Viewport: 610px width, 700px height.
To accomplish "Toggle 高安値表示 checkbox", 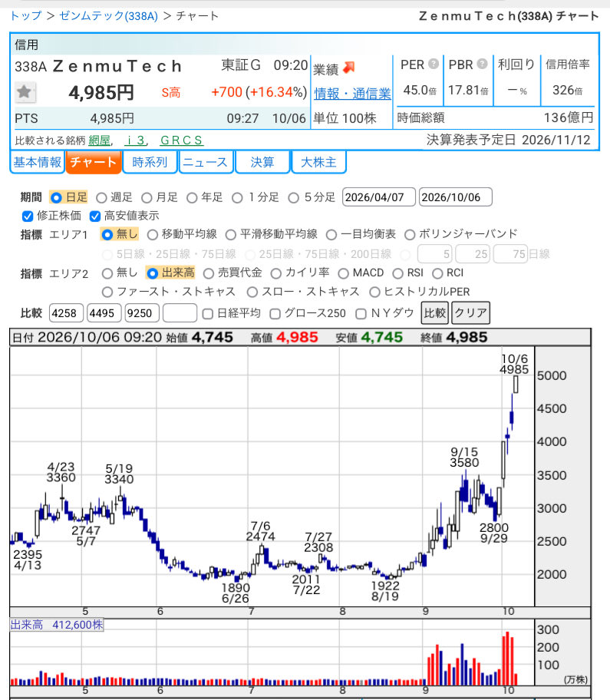I will (x=94, y=216).
